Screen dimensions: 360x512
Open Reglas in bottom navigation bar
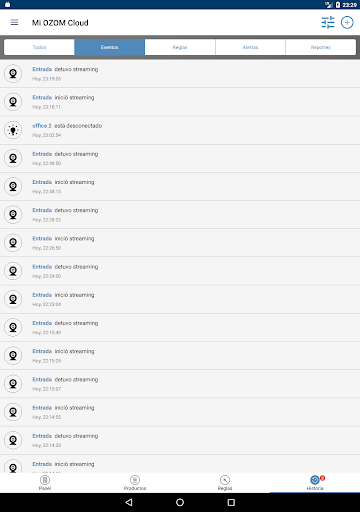(225, 483)
